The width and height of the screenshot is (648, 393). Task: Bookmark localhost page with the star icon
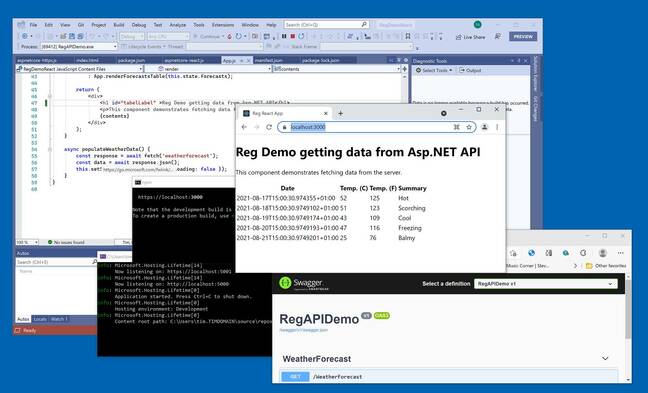click(469, 127)
